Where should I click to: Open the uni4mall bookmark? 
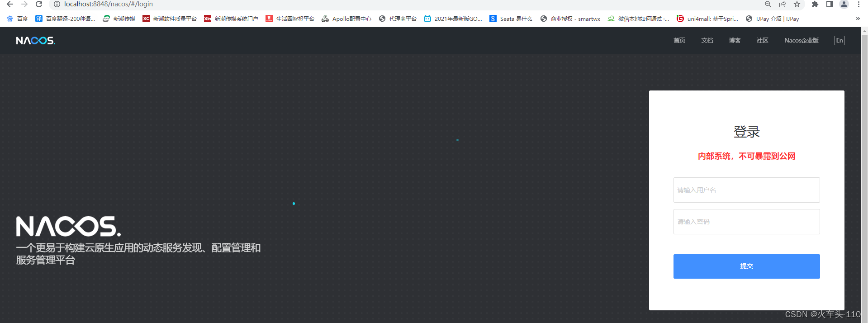707,19
